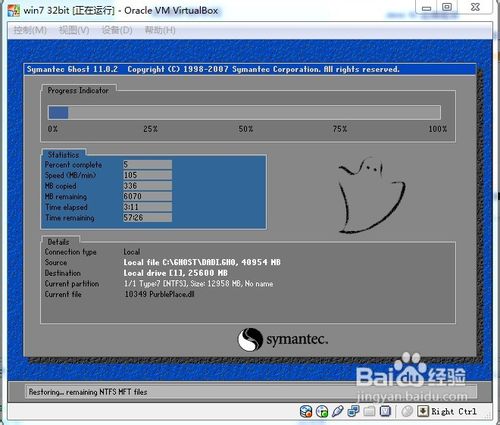The height and width of the screenshot is (425, 500).
Task: Click the Restoring remaining NTFS MFT status text
Action: coord(88,392)
